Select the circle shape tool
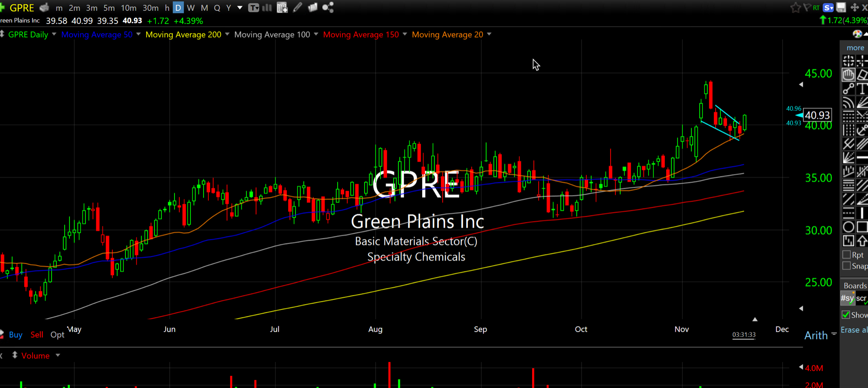Viewport: 868px width, 388px height. click(848, 227)
